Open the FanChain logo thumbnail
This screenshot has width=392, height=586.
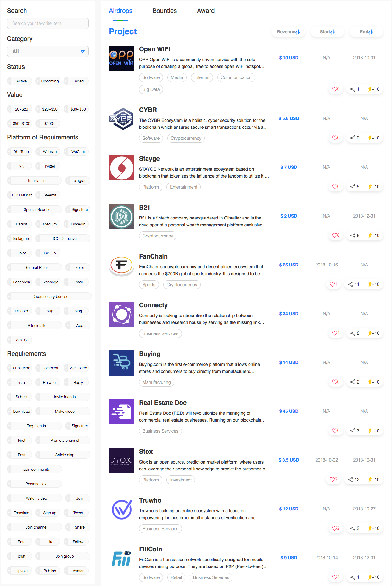pyautogui.click(x=121, y=265)
